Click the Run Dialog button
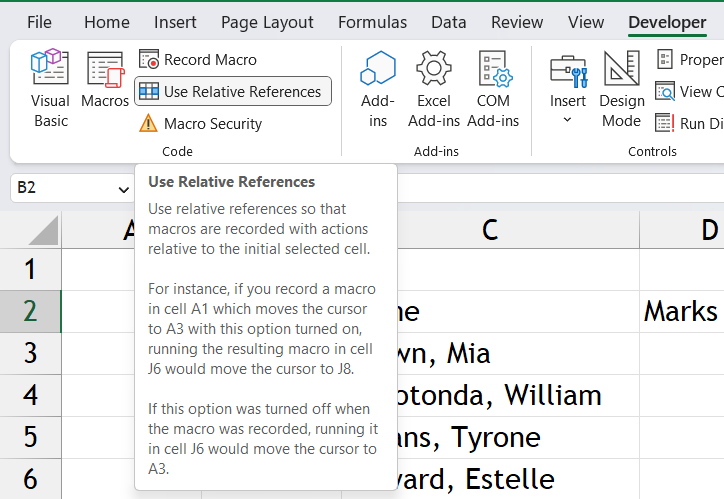 tap(689, 124)
